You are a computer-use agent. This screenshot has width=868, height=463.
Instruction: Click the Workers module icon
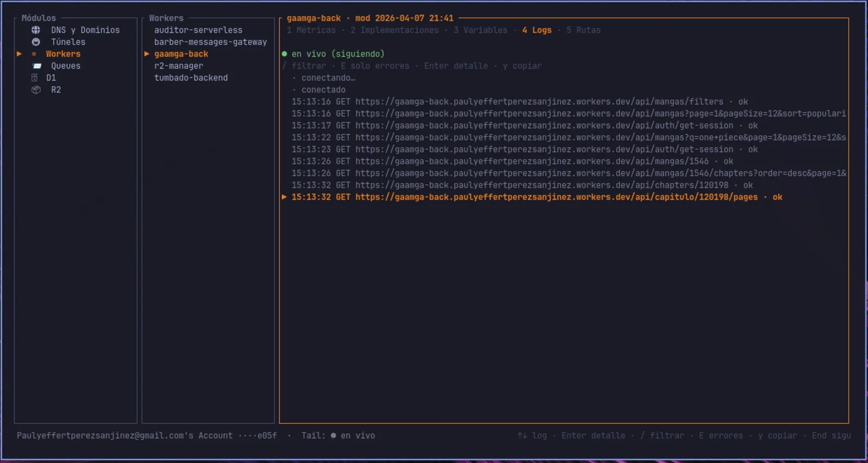34,54
